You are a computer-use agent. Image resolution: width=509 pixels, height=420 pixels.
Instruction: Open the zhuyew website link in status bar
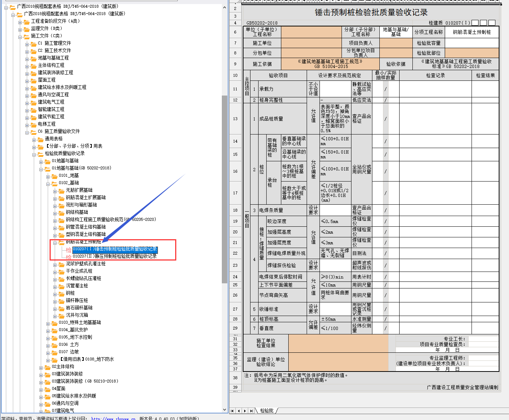pyautogui.click(x=113, y=418)
